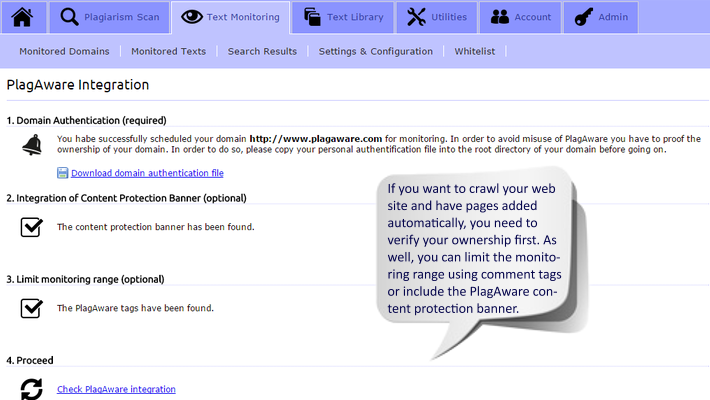The image size is (710, 400).
Task: Toggle the content protection banner checkbox
Action: coord(31,227)
